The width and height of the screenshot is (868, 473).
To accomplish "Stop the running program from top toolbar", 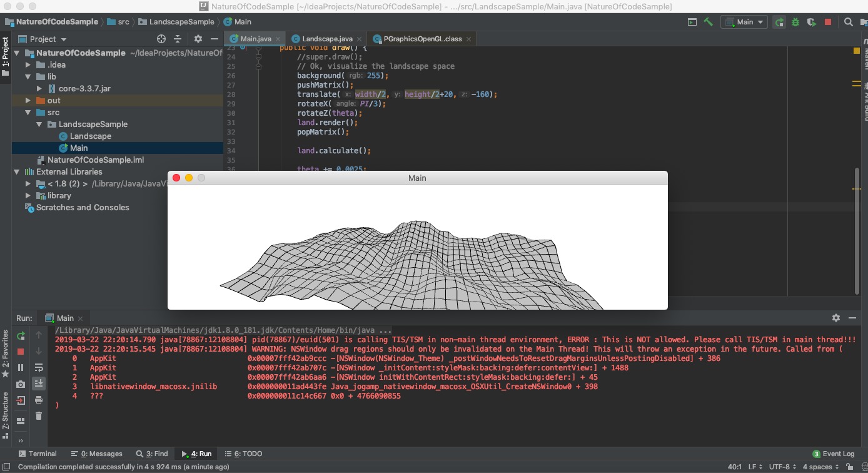I will [x=828, y=22].
